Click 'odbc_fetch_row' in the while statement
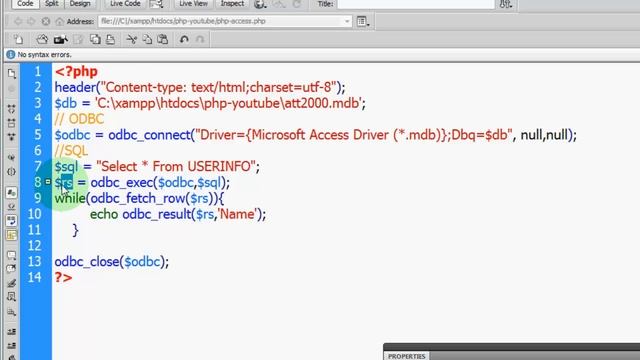The width and height of the screenshot is (640, 360). point(138,198)
